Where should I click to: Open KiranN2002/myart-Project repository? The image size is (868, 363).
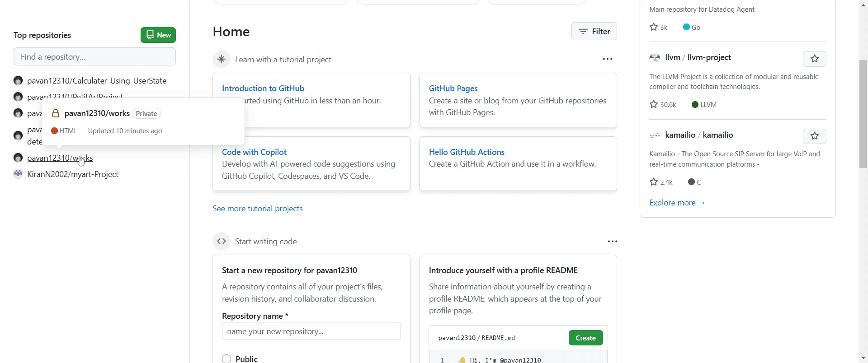point(73,174)
